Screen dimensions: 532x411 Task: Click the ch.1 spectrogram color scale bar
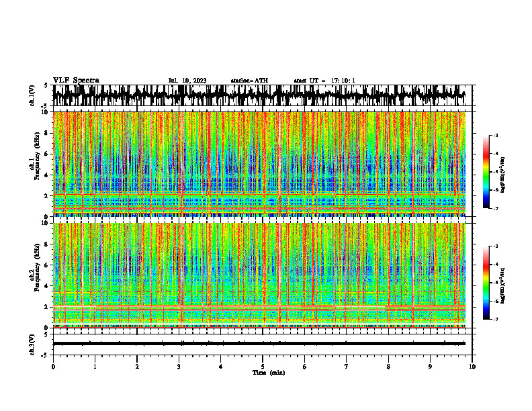pyautogui.click(x=486, y=171)
